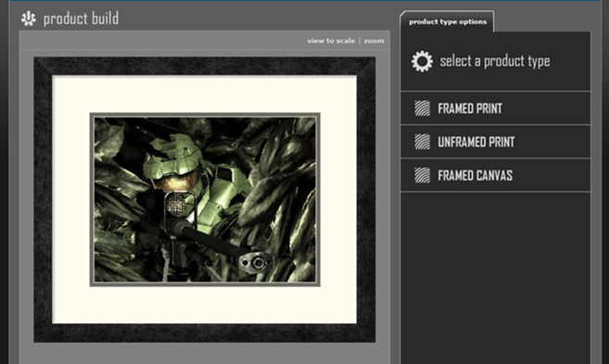Click the cream mat border around the artwork
The image size is (609, 364).
pyautogui.click(x=204, y=94)
